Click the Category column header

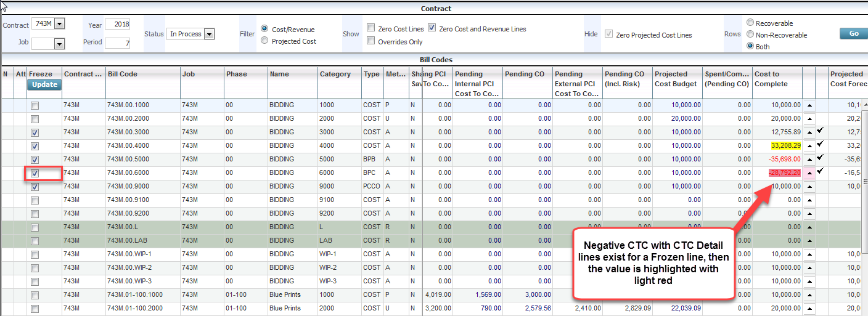click(335, 74)
